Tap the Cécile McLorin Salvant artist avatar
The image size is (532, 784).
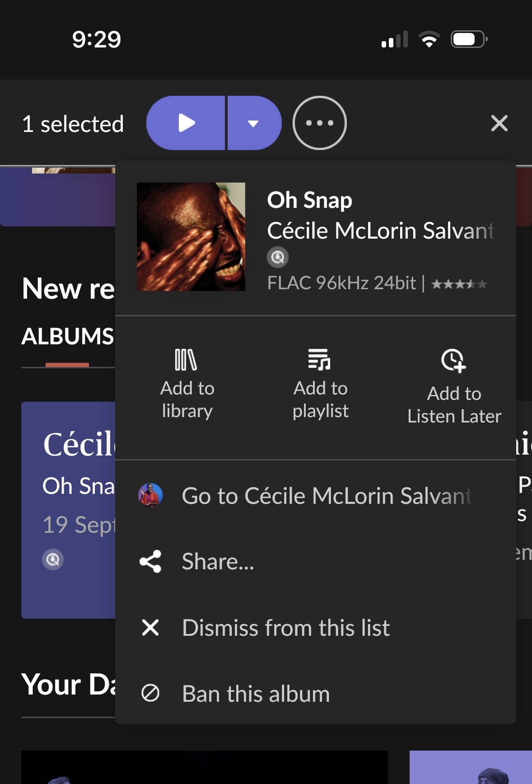150,495
